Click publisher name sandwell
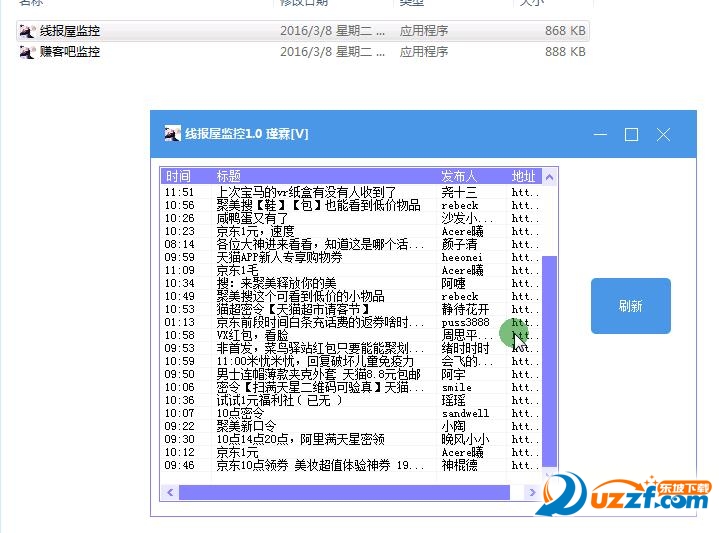 coord(465,413)
